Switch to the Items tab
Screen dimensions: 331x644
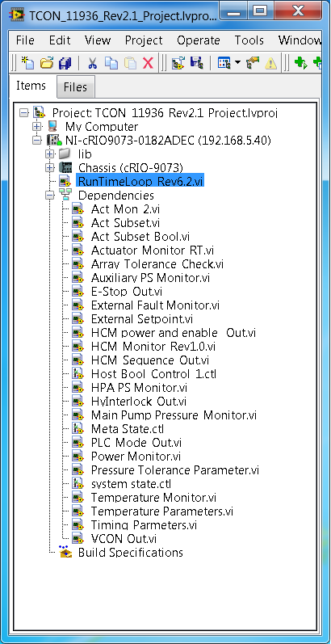coord(31,86)
